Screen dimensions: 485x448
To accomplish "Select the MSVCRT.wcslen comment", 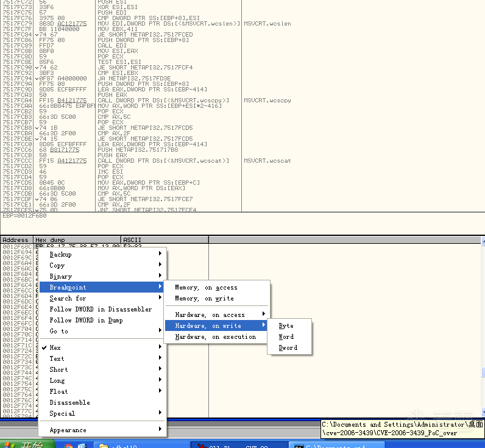I will tap(267, 24).
